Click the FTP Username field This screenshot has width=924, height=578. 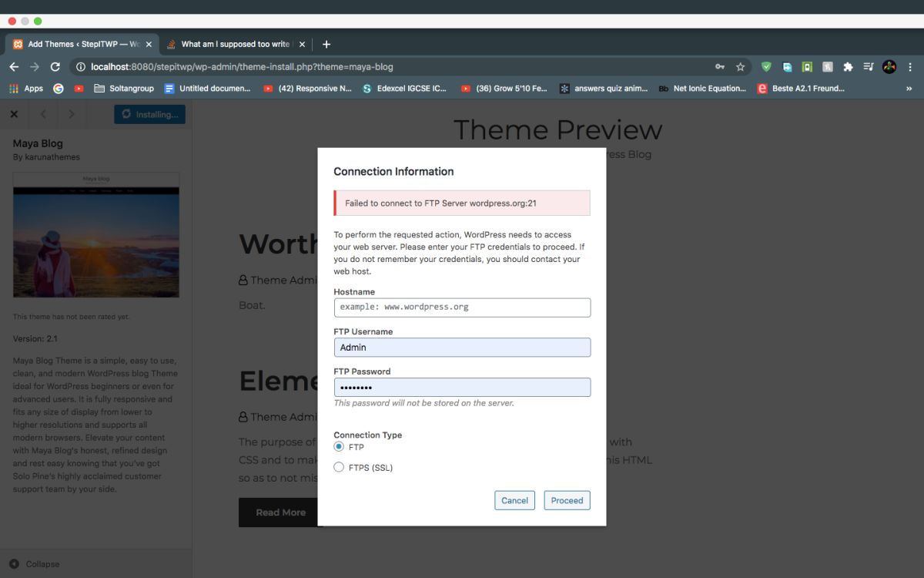click(462, 348)
